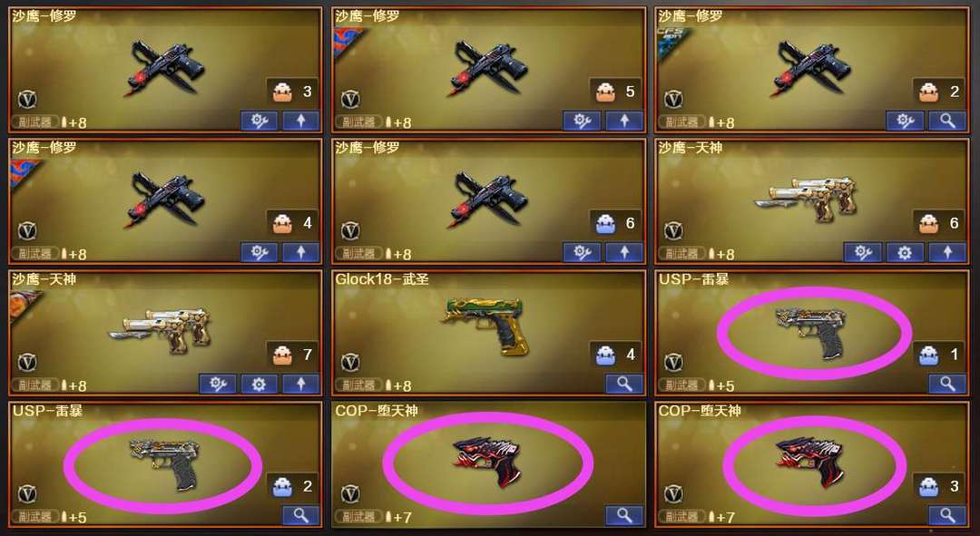The image size is (980, 536).
Task: Click the V badge on Glock18-武圣 card
Action: click(x=350, y=363)
